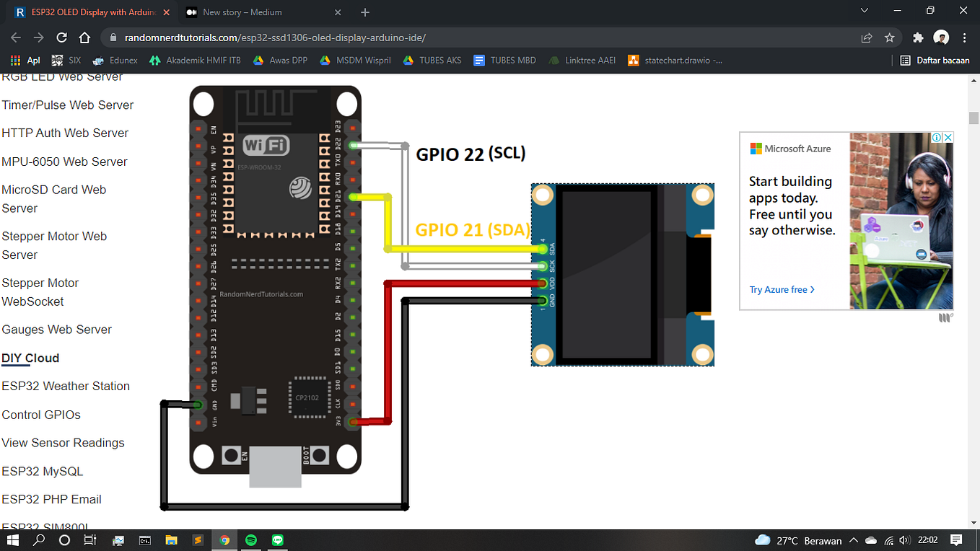The width and height of the screenshot is (980, 551).
Task: Open the Chrome profile avatar
Action: 939,37
